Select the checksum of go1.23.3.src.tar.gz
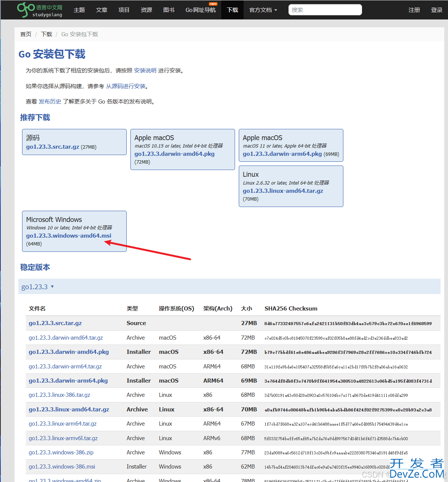The image size is (448, 482). 348,324
